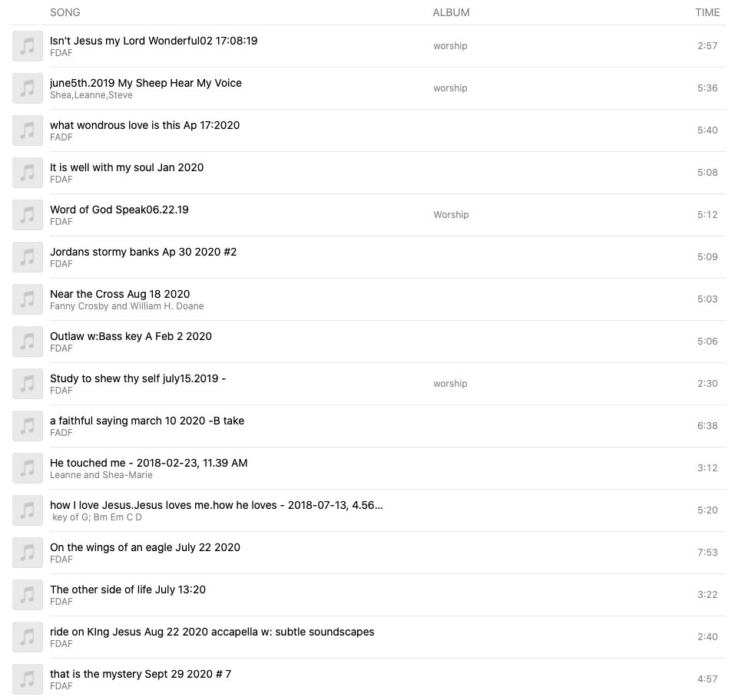Click music note icon beside My Sheep Hear My Voice

28,88
